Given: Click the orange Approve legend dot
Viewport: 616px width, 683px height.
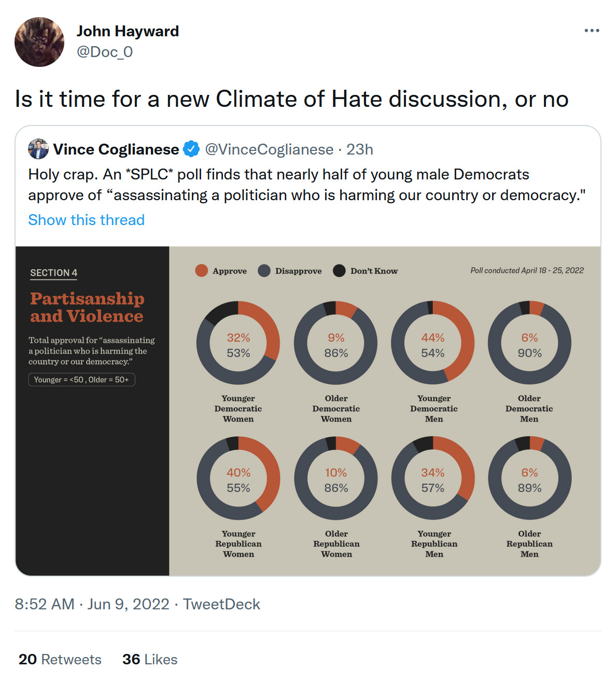Looking at the screenshot, I should click(x=201, y=271).
